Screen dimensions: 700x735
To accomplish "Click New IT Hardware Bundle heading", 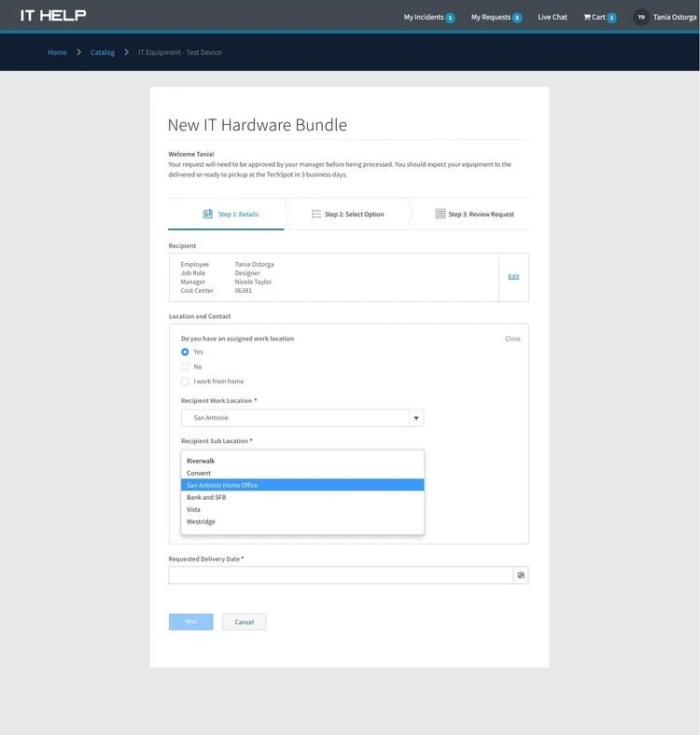I will pos(257,125).
